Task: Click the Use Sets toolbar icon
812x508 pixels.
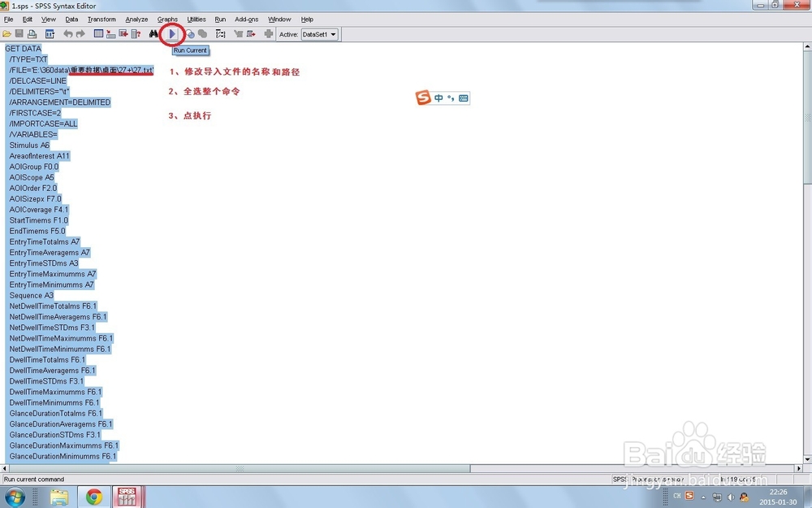Action: (191, 34)
